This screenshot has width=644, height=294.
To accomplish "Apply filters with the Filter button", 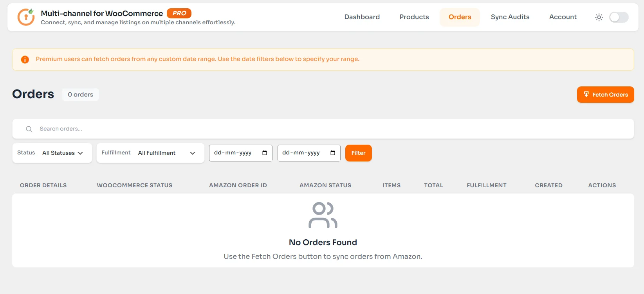I will pyautogui.click(x=359, y=153).
